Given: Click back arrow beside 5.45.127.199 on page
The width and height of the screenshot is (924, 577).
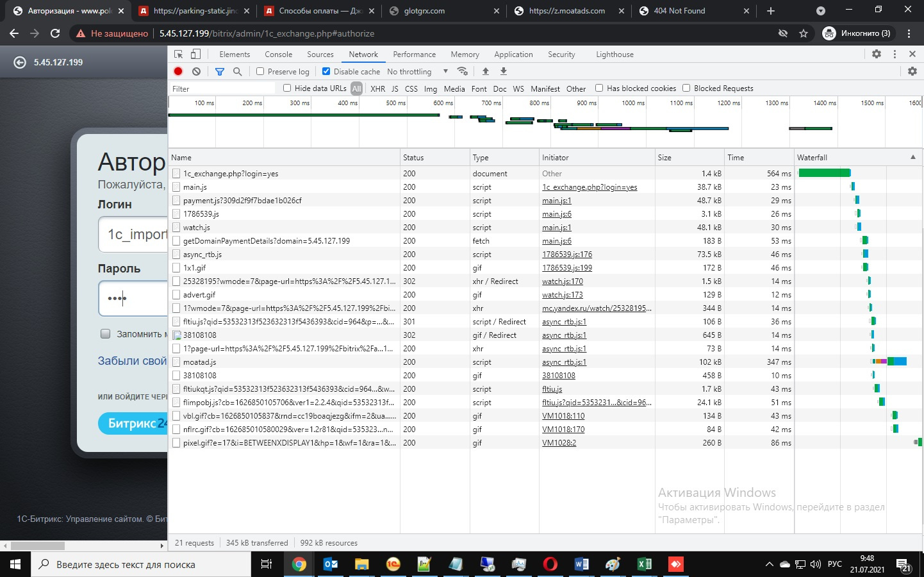Looking at the screenshot, I should click(x=20, y=62).
